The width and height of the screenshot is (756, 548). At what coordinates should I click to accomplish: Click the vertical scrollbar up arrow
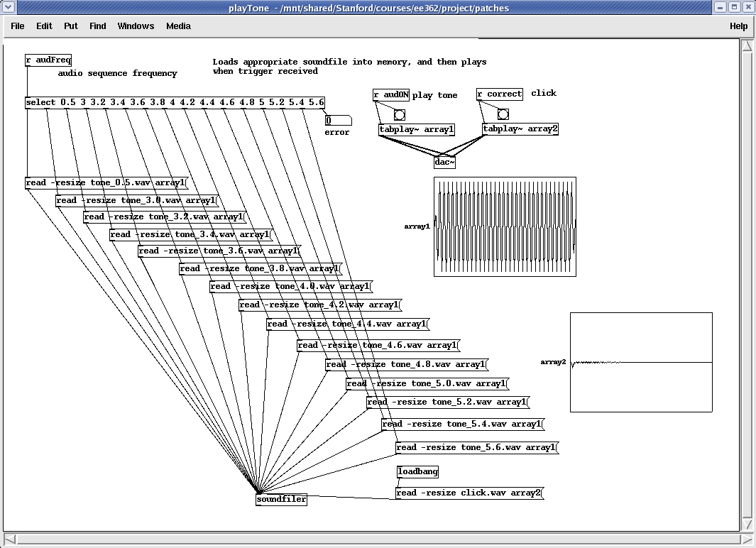[747, 46]
